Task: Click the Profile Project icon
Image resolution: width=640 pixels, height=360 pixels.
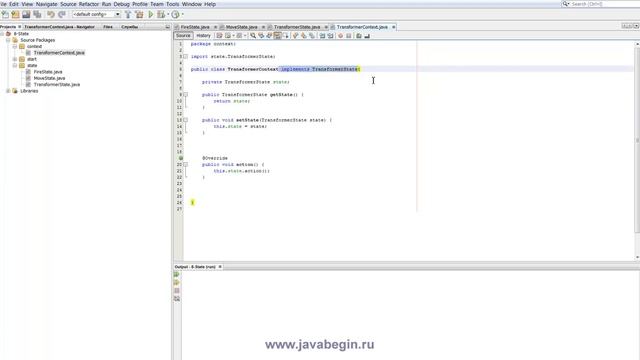Action: pos(176,15)
